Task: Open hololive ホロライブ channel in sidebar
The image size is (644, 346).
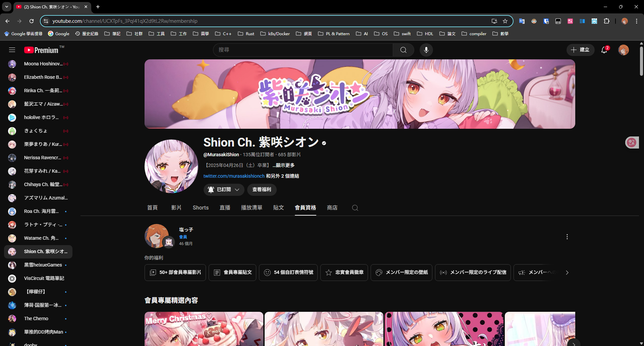Action: [x=38, y=117]
